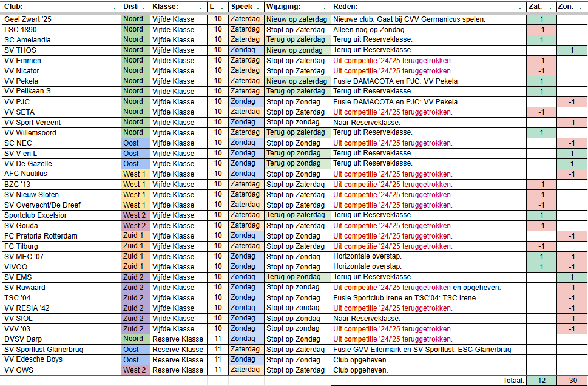This screenshot has height=386, width=588.
Task: Open the filter for the Club column
Action: point(115,7)
